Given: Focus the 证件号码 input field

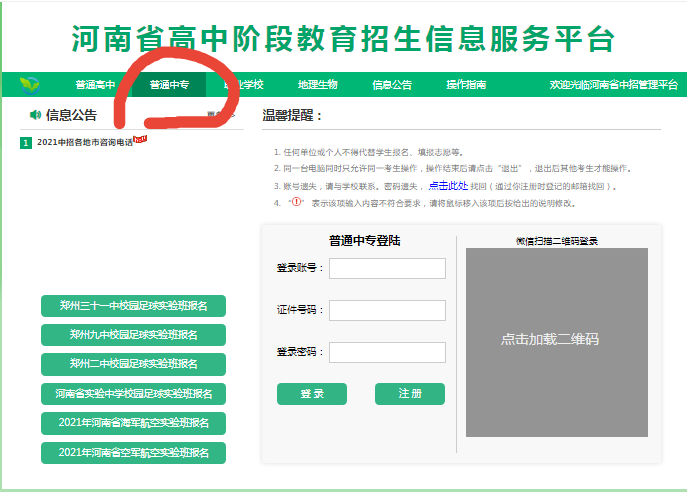Looking at the screenshot, I should click(x=387, y=310).
